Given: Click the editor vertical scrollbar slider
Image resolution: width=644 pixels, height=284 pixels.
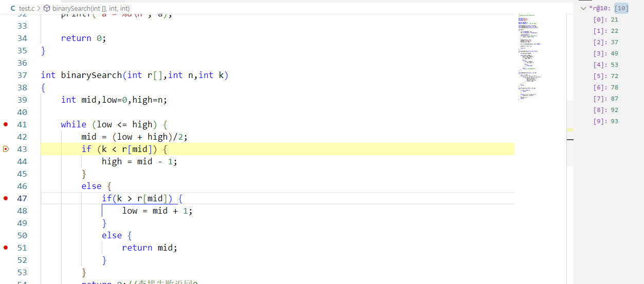Looking at the screenshot, I should (x=569, y=132).
